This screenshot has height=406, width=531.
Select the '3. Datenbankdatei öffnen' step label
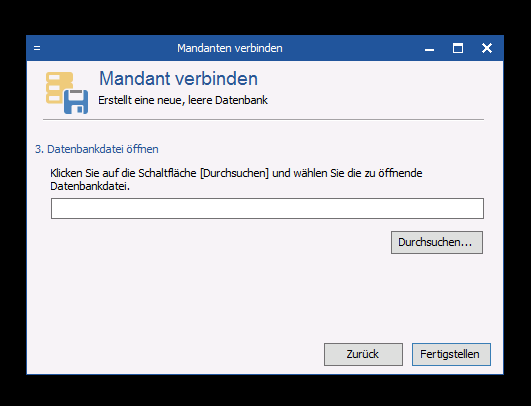point(97,149)
